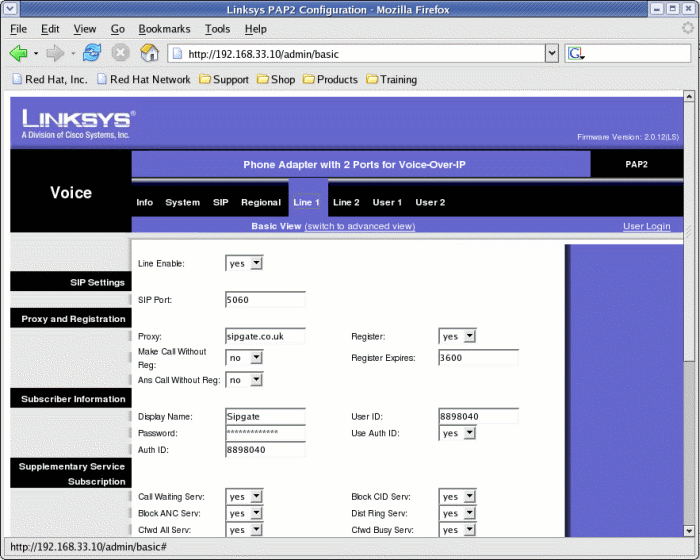Open the Red Hat Network bookmark
700x560 pixels.
pos(144,79)
